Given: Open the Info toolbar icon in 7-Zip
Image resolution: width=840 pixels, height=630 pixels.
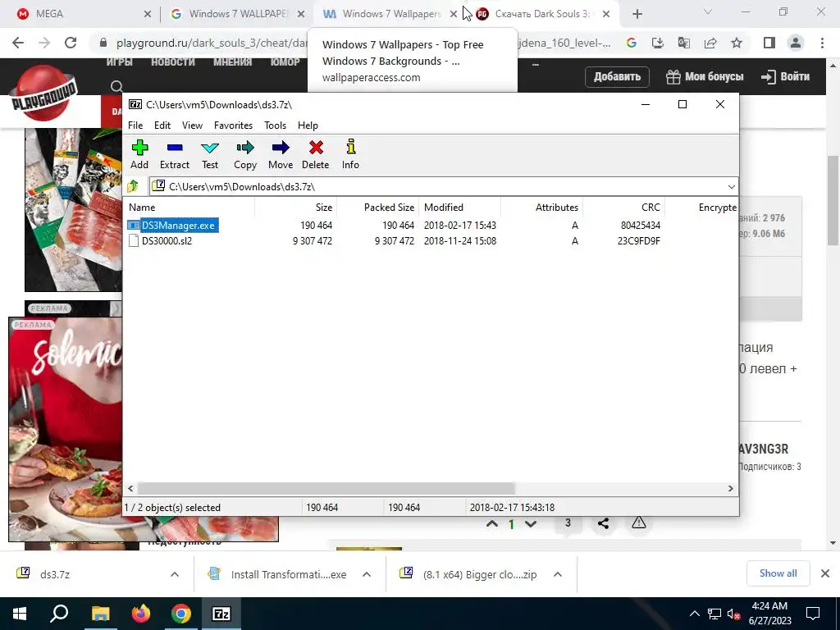Looking at the screenshot, I should click(x=350, y=154).
